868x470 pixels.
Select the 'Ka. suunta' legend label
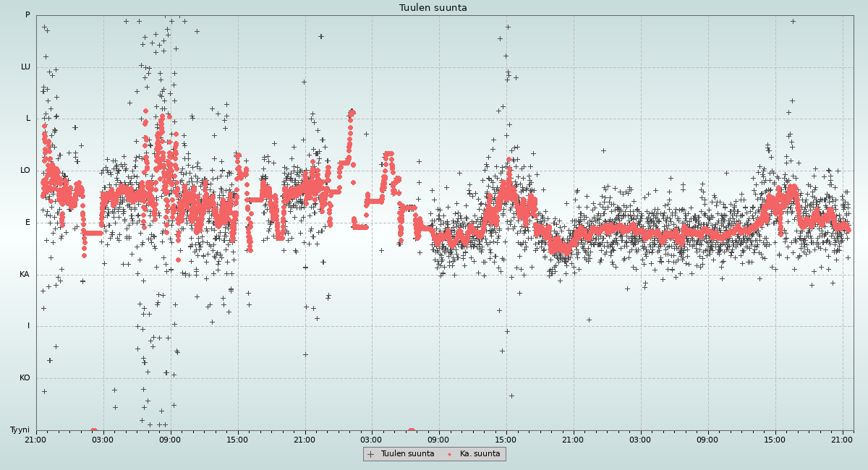click(480, 454)
